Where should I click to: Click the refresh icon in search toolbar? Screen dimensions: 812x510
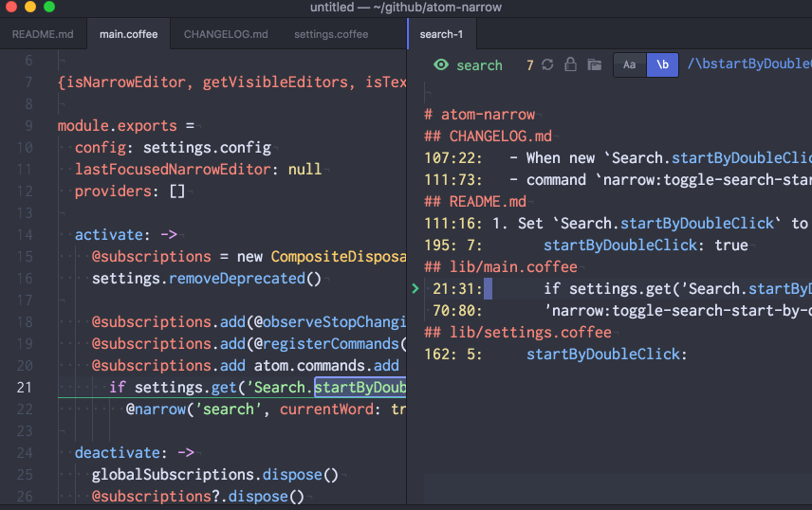coord(547,64)
